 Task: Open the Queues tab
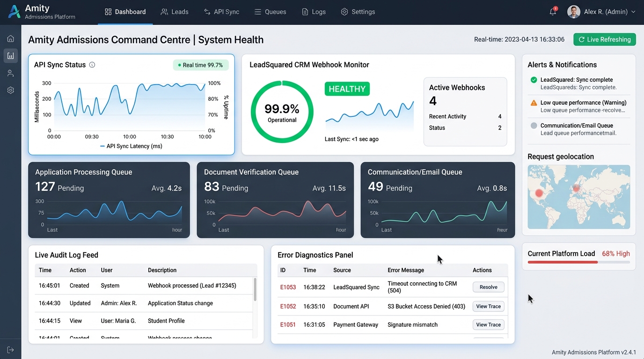pyautogui.click(x=271, y=12)
